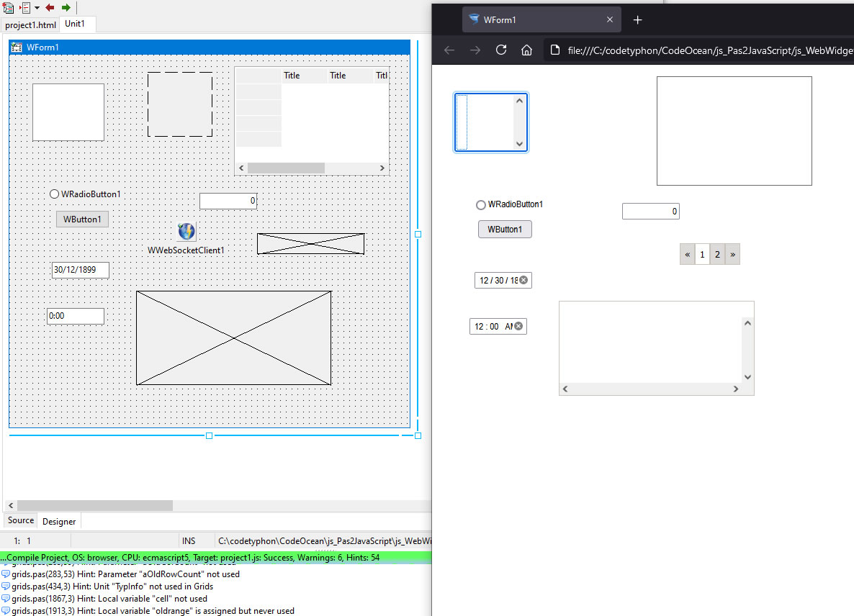Clear the time field with its X icon

[x=518, y=326]
